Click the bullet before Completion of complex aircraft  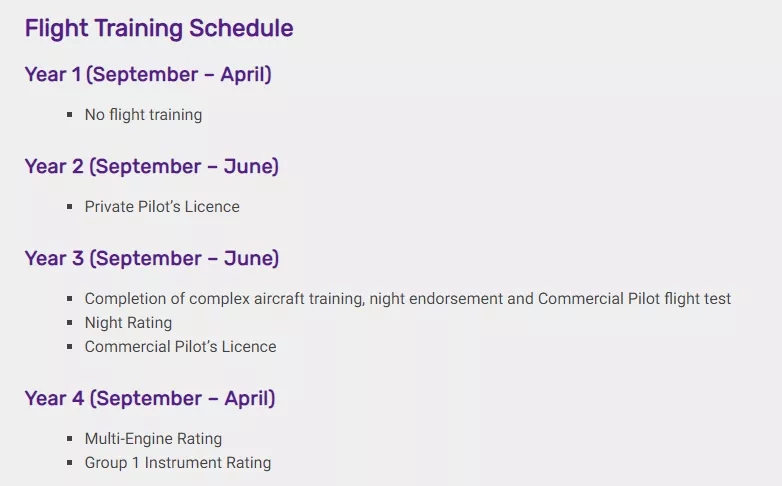pyautogui.click(x=70, y=299)
